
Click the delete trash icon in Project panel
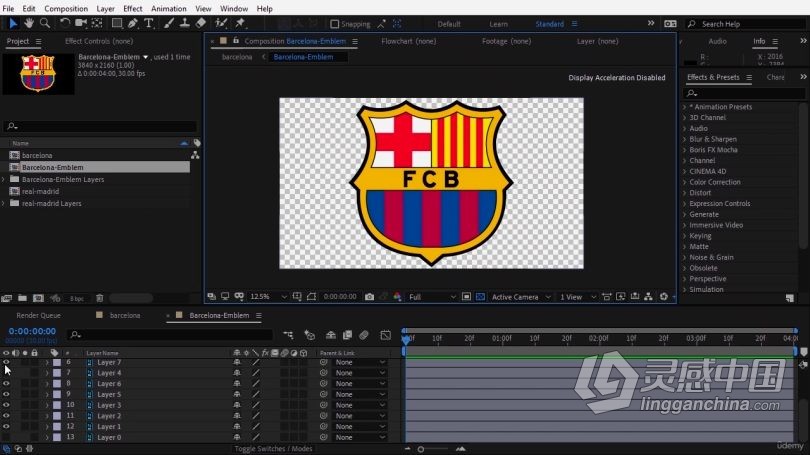pos(100,299)
